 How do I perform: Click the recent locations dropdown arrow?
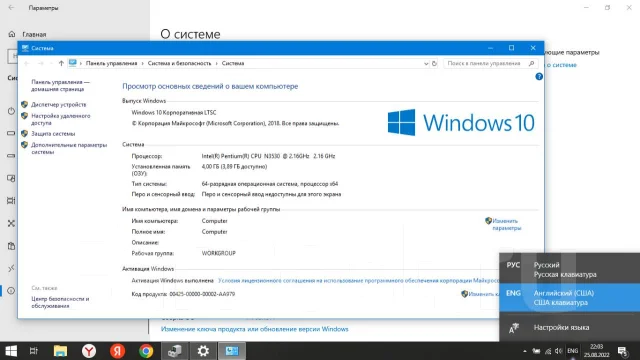coord(51,63)
